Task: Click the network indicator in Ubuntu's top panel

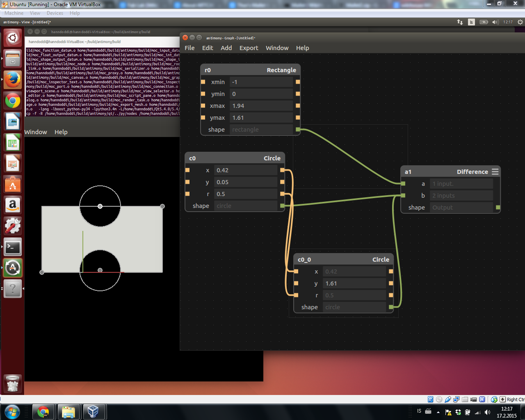Action: (x=460, y=22)
